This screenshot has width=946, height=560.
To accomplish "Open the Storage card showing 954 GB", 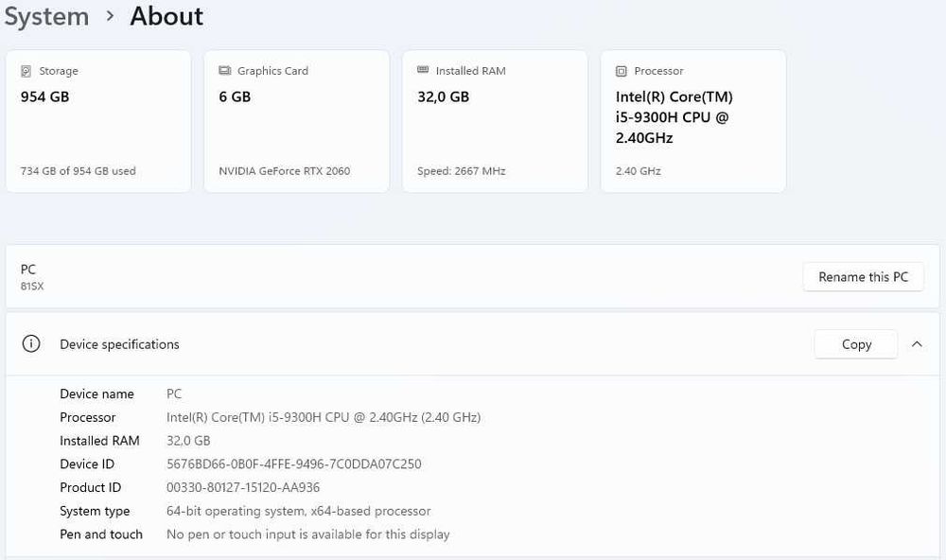I will click(98, 123).
